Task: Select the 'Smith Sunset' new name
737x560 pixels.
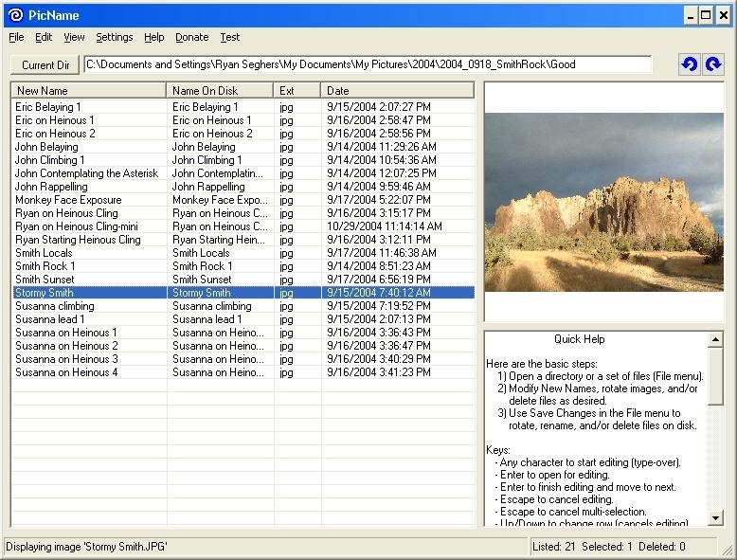Action: click(45, 280)
